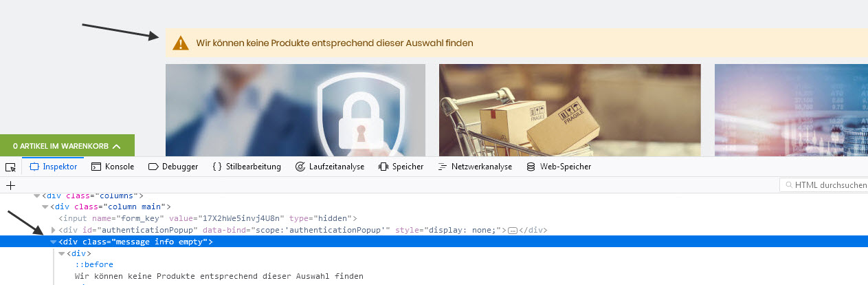
Task: Switch to the Speicher tab
Action: pos(401,167)
